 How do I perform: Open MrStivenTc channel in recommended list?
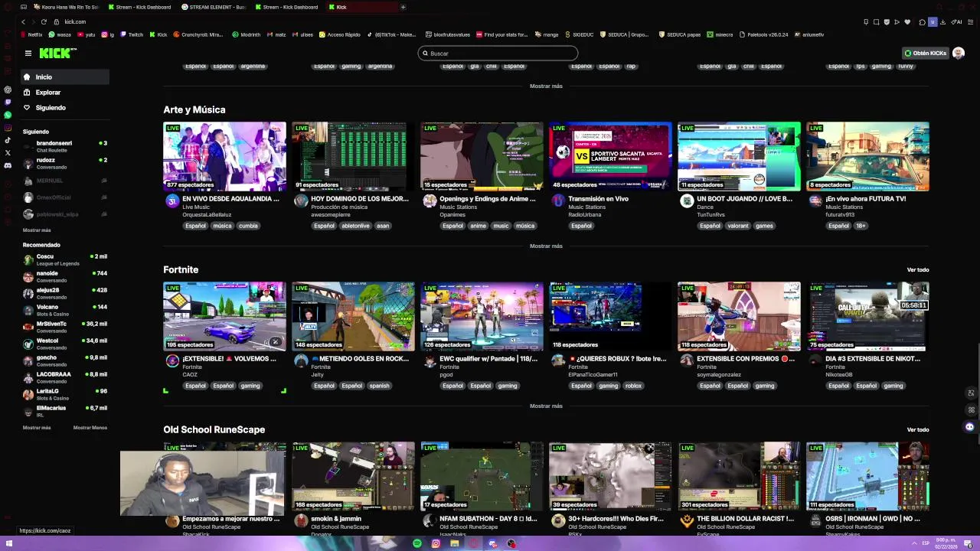[x=64, y=327]
